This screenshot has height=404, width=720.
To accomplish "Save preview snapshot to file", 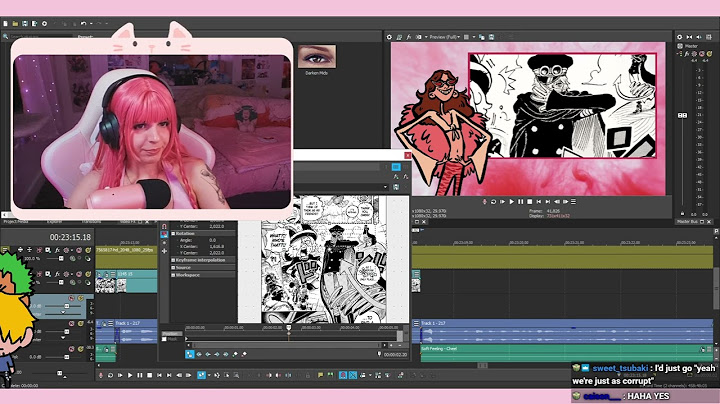I will coord(491,37).
